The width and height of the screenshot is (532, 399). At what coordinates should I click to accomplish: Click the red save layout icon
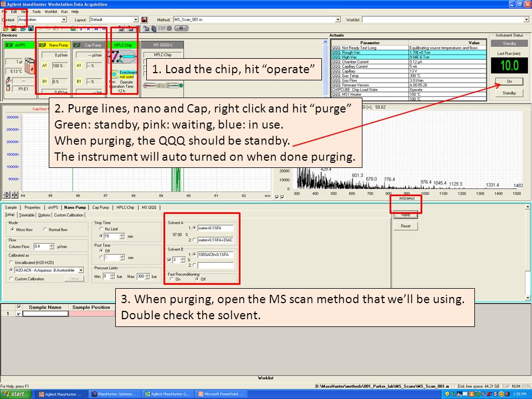pos(144,20)
